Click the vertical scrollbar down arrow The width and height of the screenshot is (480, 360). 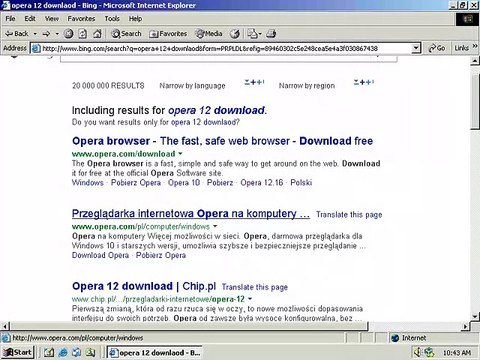pos(475,316)
